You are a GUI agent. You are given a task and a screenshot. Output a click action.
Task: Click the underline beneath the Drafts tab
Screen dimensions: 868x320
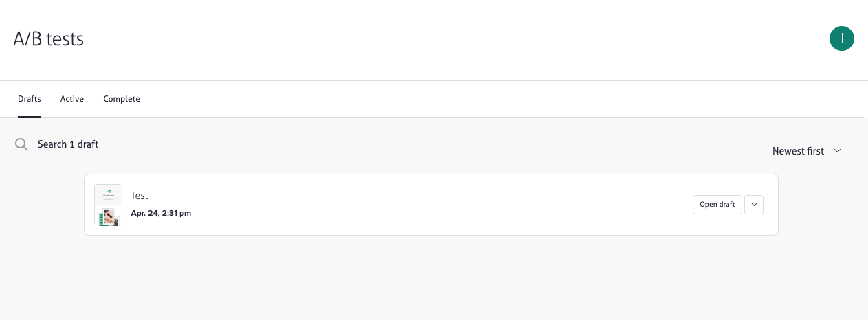tap(30, 117)
